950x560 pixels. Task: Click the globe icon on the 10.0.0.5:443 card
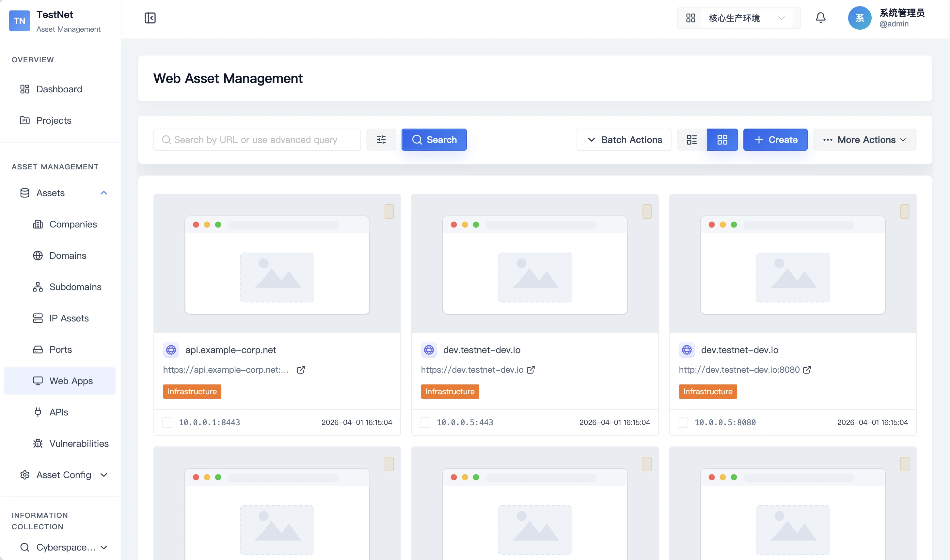click(429, 350)
